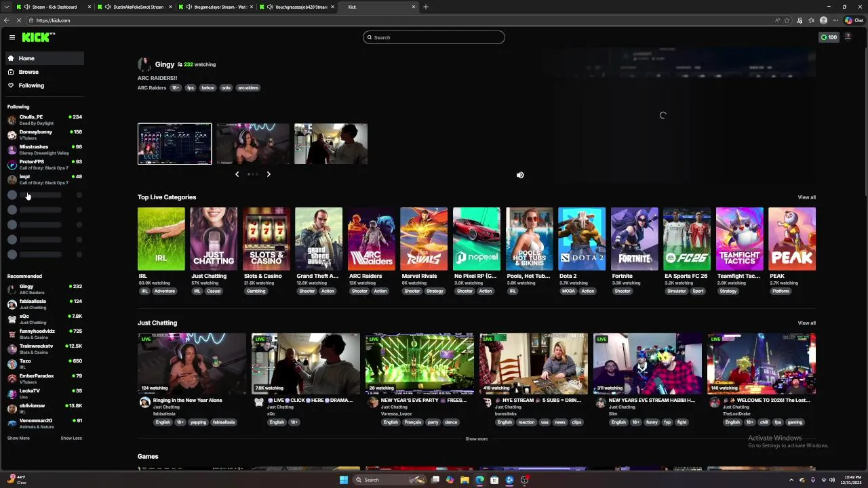Open the EA Sports FC 26 cover
Screen dimensions: 868x488
tap(687, 239)
